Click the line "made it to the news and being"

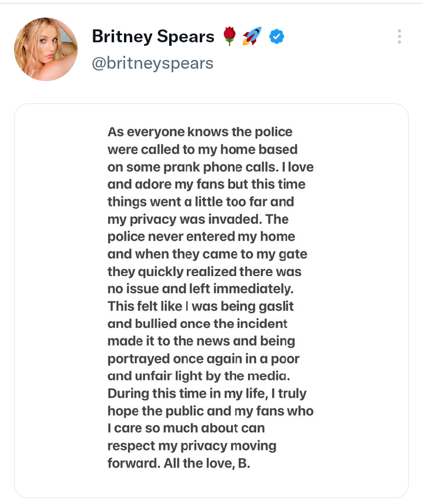click(201, 341)
